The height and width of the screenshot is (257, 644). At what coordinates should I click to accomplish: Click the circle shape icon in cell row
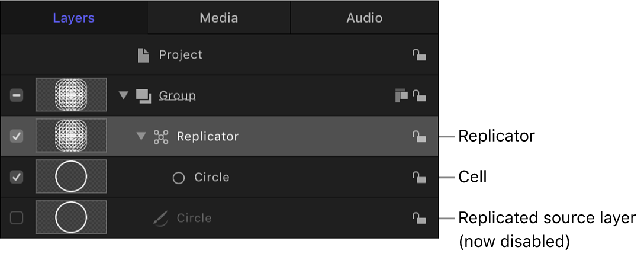(179, 178)
